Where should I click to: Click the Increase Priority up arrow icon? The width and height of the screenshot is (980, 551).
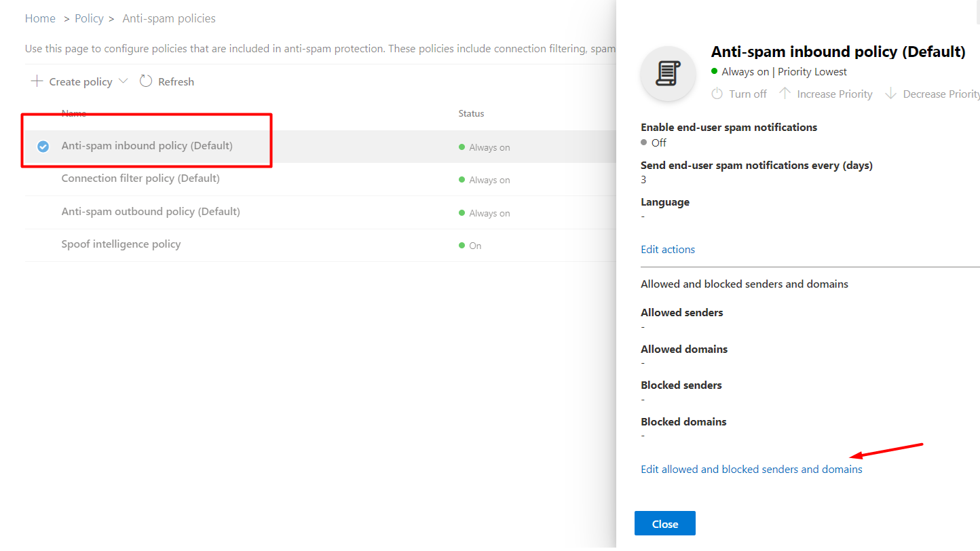click(785, 94)
